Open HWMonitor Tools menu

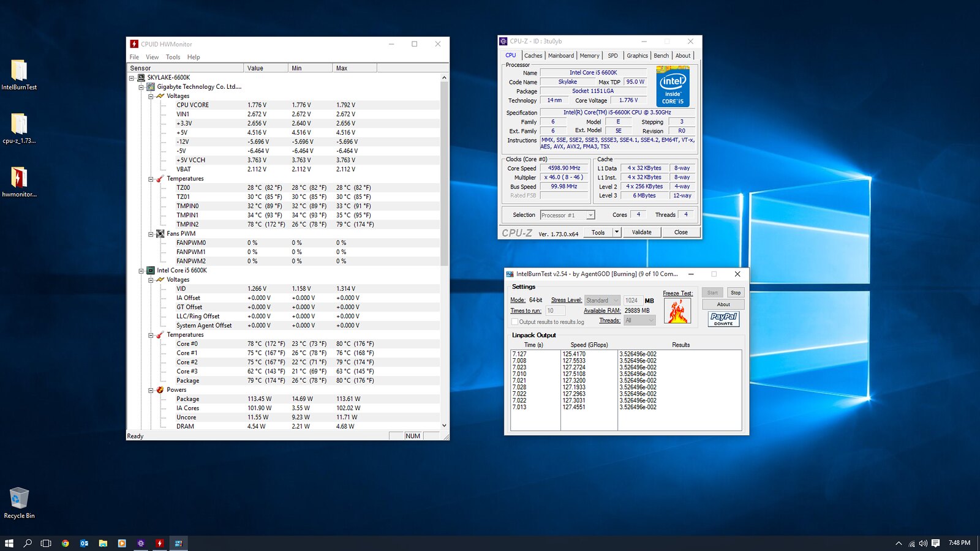[173, 57]
